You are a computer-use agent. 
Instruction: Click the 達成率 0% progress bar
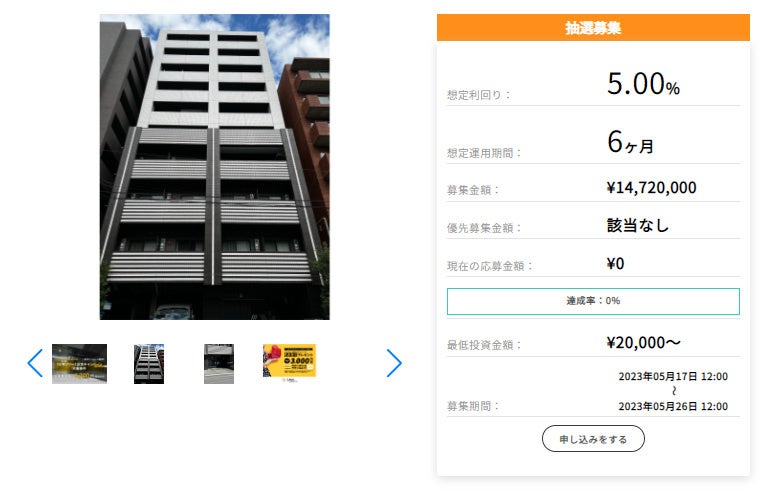(593, 301)
